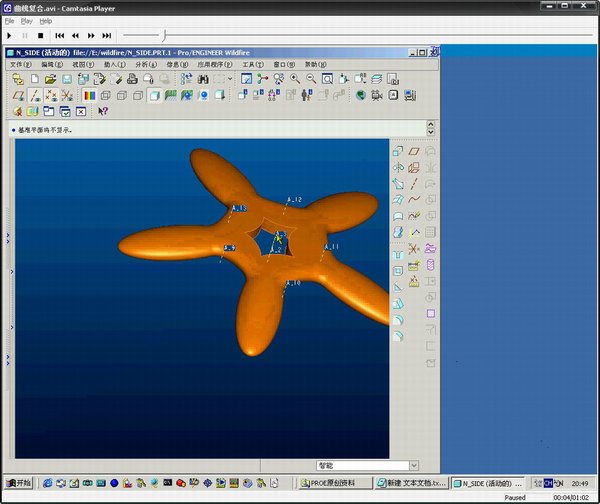Screen dimensions: 600x504
Task: Click the zoom out magnifier icon
Action: click(311, 79)
